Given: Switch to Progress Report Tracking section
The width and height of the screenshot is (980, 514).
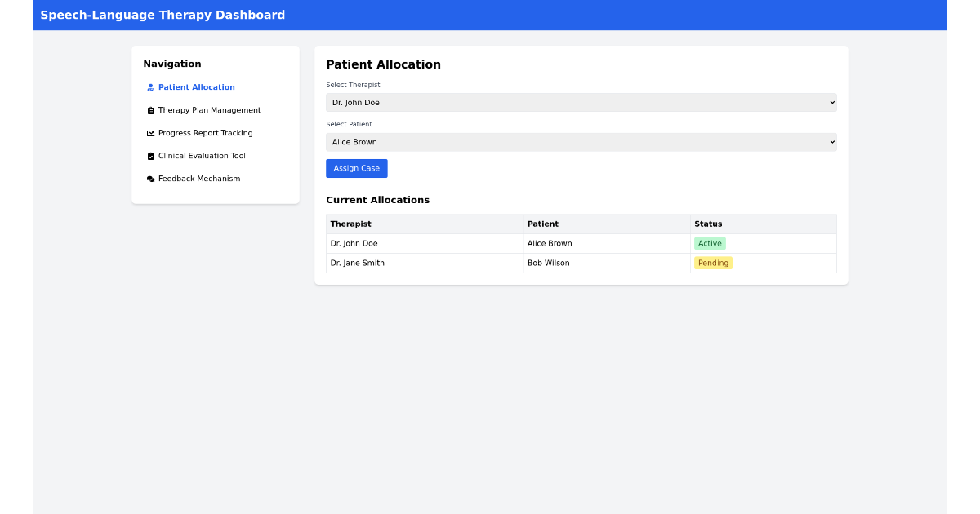Looking at the screenshot, I should pos(206,133).
